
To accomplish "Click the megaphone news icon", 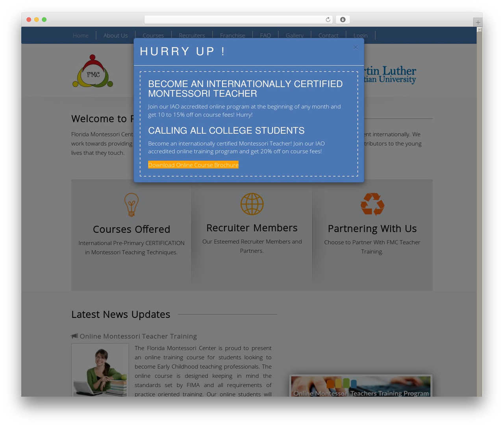I will pyautogui.click(x=74, y=336).
